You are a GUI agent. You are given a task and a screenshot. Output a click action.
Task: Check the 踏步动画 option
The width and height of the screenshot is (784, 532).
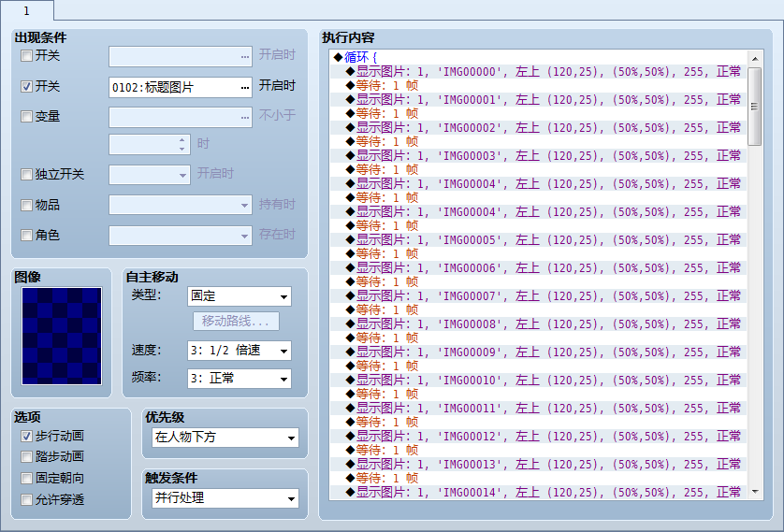click(x=26, y=456)
